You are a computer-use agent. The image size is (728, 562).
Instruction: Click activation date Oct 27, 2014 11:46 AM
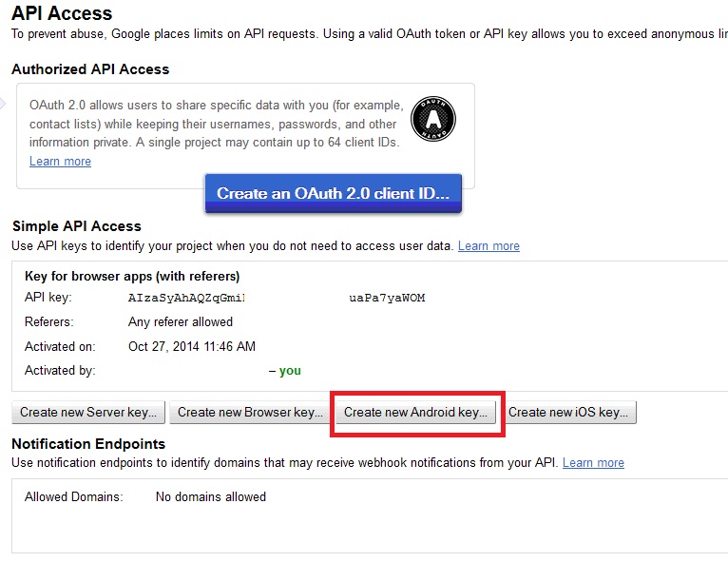pos(192,346)
